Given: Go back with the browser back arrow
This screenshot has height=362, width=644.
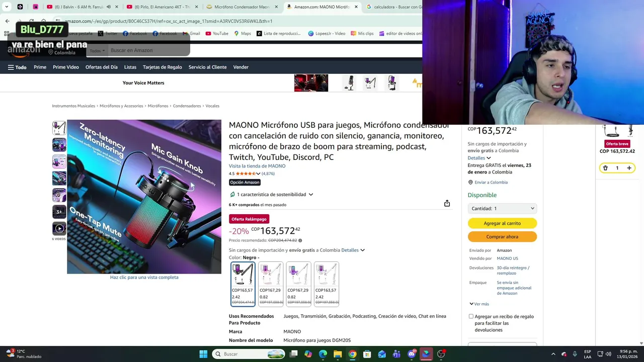Looking at the screenshot, I should 7,21.
